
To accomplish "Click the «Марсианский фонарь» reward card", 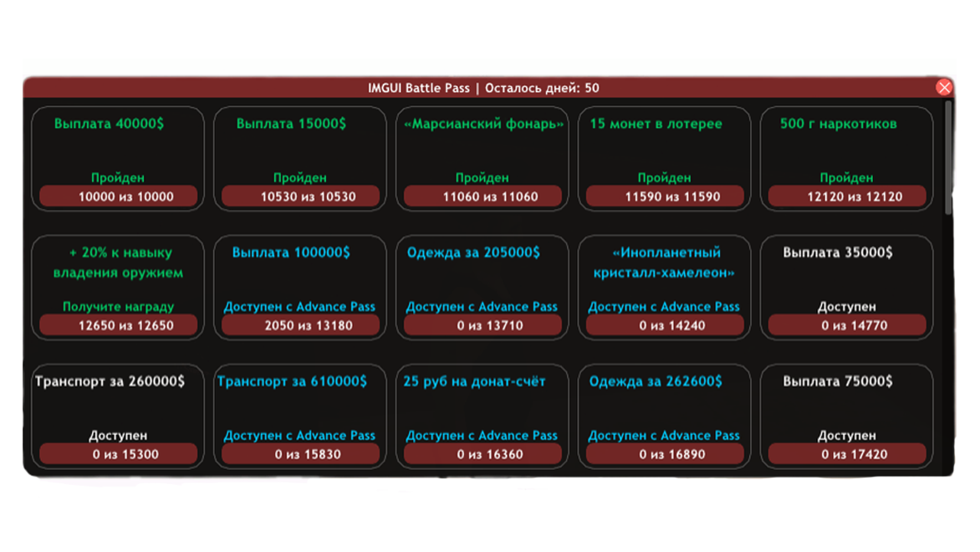I will pyautogui.click(x=482, y=159).
